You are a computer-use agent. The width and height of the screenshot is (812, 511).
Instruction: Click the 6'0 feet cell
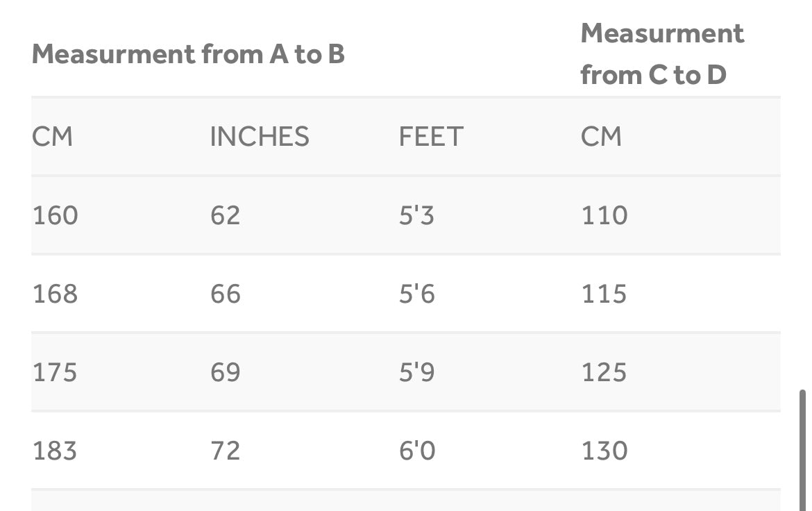tap(416, 451)
